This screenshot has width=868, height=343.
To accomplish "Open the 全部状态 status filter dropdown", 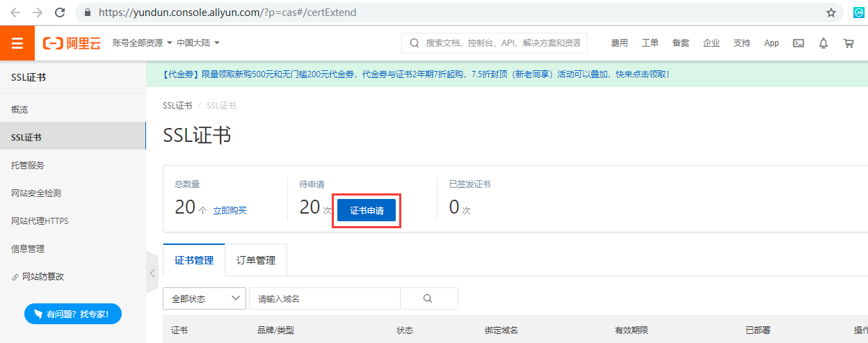I will click(204, 298).
